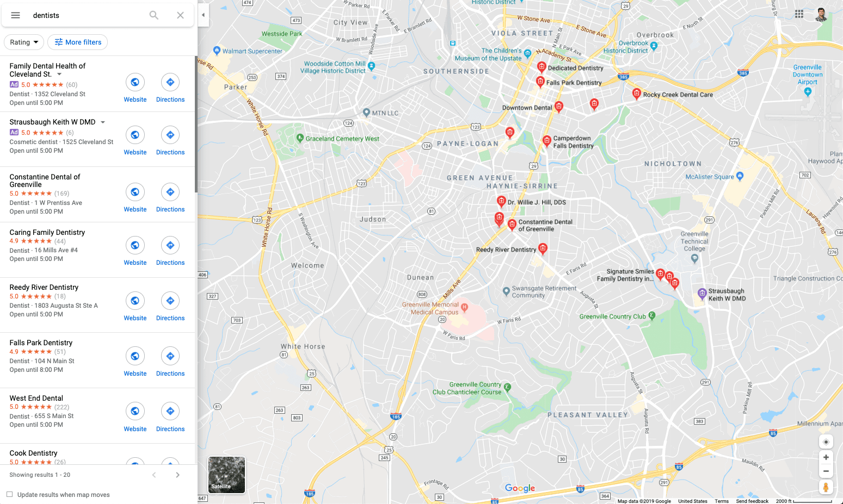The width and height of the screenshot is (843, 504).
Task: Click Greenville Technical College marker
Action: point(694,259)
